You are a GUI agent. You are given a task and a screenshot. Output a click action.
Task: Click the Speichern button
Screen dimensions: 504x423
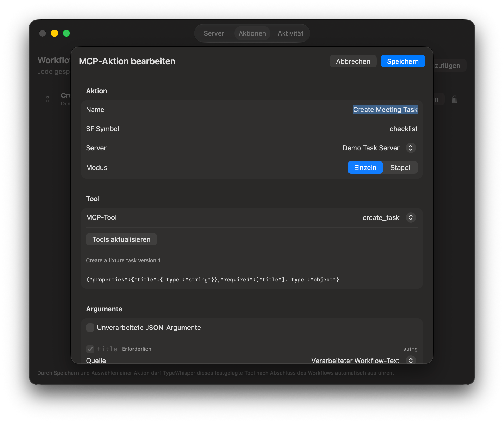pos(403,61)
